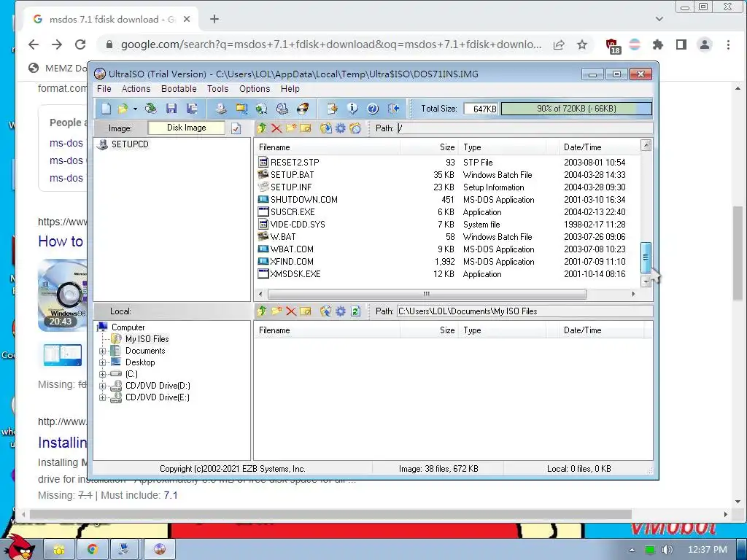This screenshot has height=560, width=747.
Task: Open the File menu in UltraISO
Action: [x=104, y=89]
